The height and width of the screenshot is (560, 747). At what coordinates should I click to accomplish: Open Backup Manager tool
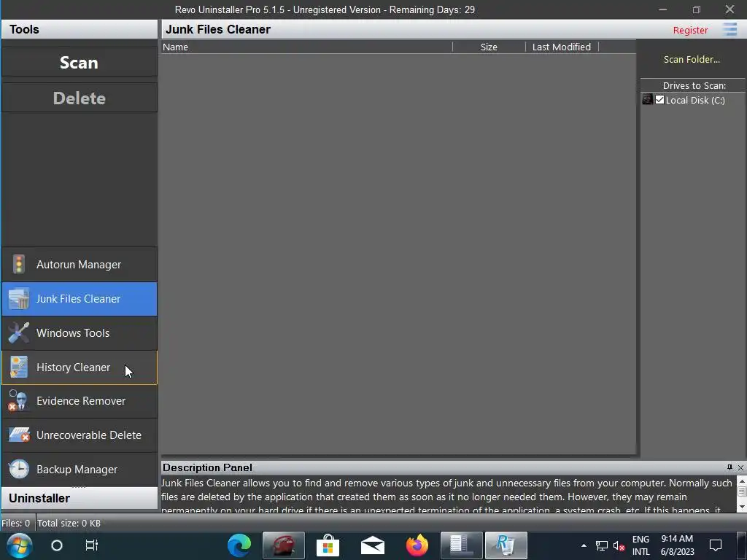click(x=79, y=470)
